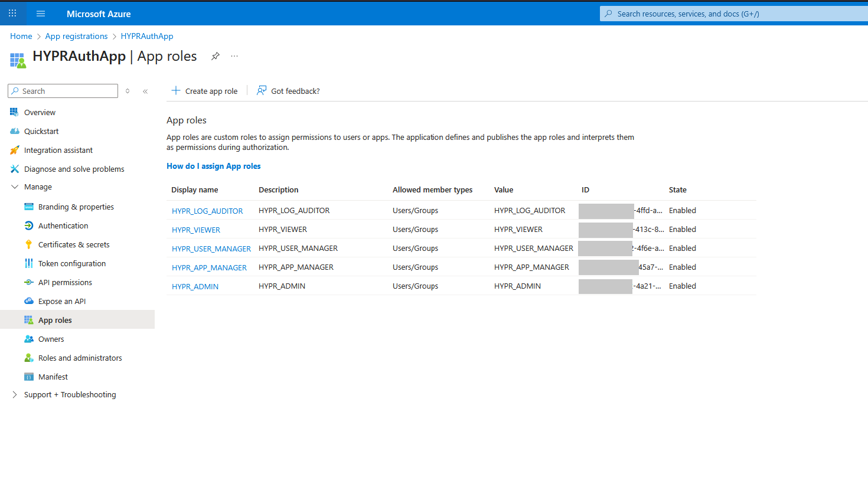Pin the HYPRAuthApp page with pushpin icon
Screen dimensions: 868x487
coord(216,56)
